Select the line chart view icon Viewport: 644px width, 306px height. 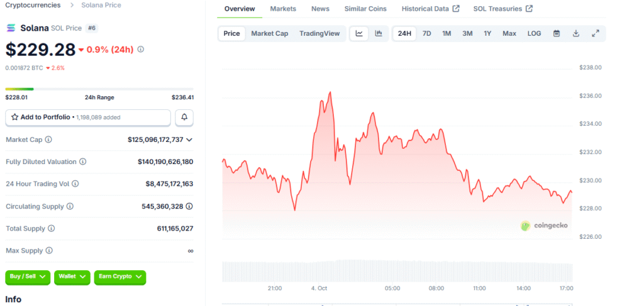click(359, 33)
